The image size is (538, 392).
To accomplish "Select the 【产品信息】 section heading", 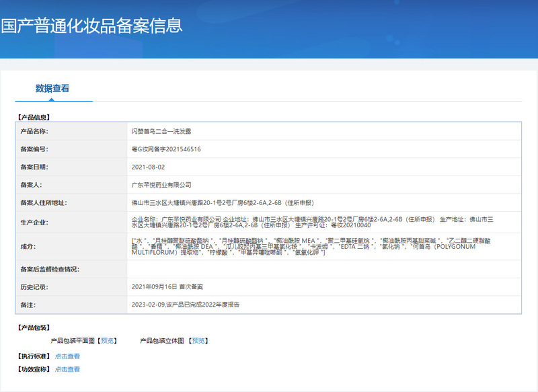I will pos(34,117).
